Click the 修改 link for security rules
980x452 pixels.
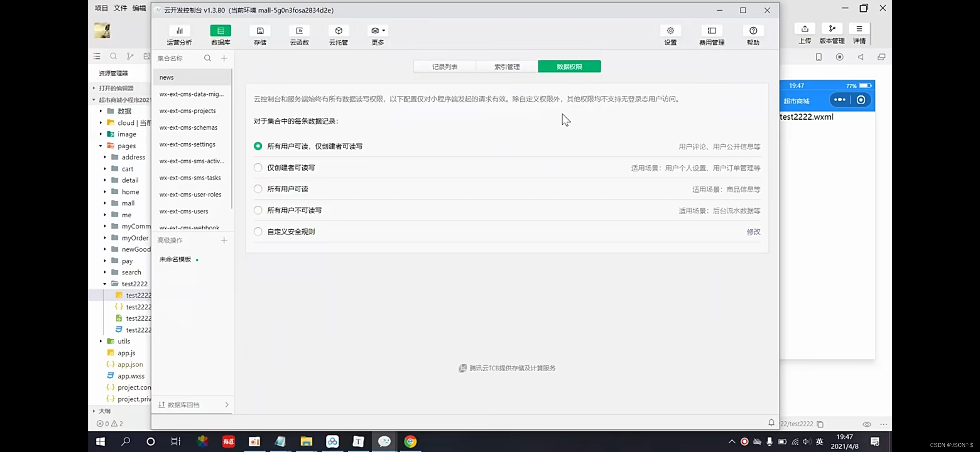(x=753, y=231)
